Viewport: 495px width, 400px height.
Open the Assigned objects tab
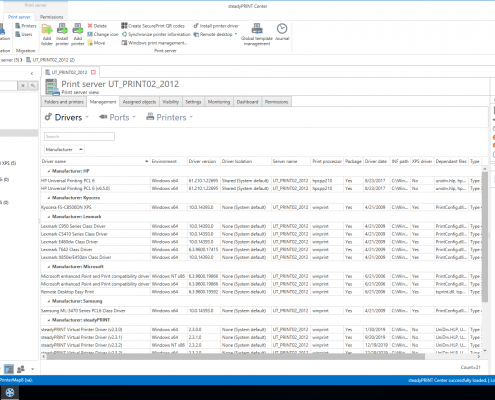point(139,102)
